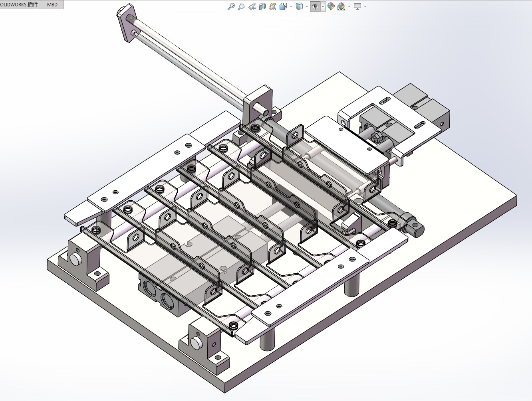Toggle the Hide/Show Items eye icon
Screen dimensions: 532x401
coord(315,6)
